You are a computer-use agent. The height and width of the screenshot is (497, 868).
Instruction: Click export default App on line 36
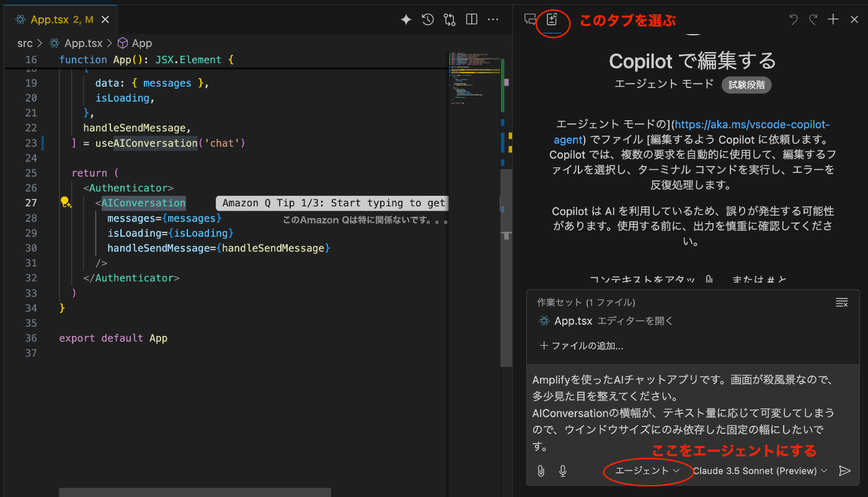[113, 338]
